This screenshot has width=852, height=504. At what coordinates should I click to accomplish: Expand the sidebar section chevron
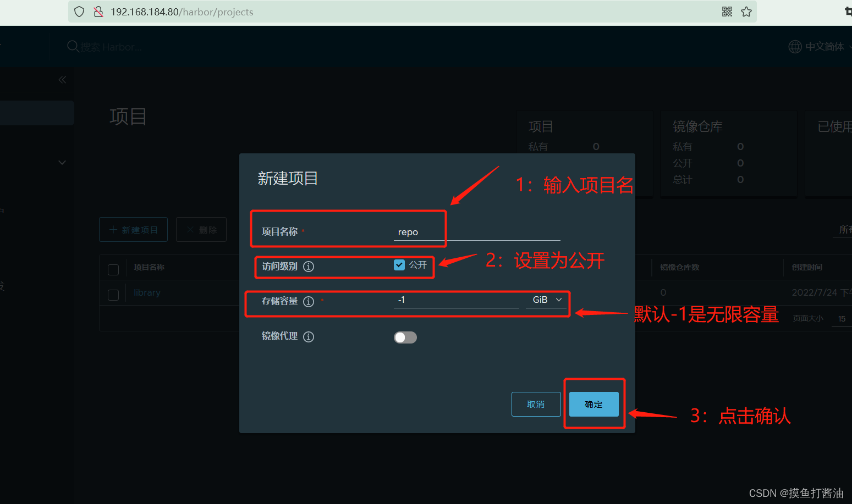tap(62, 163)
